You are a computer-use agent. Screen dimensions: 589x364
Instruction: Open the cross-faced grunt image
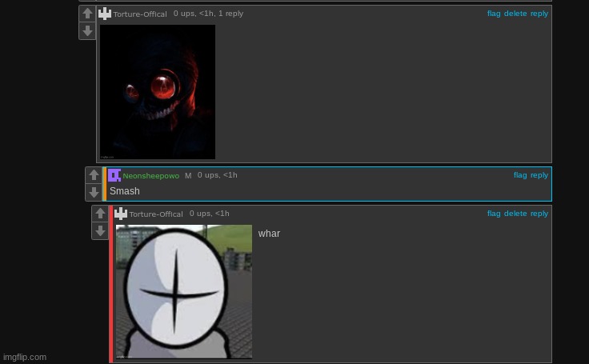(184, 292)
